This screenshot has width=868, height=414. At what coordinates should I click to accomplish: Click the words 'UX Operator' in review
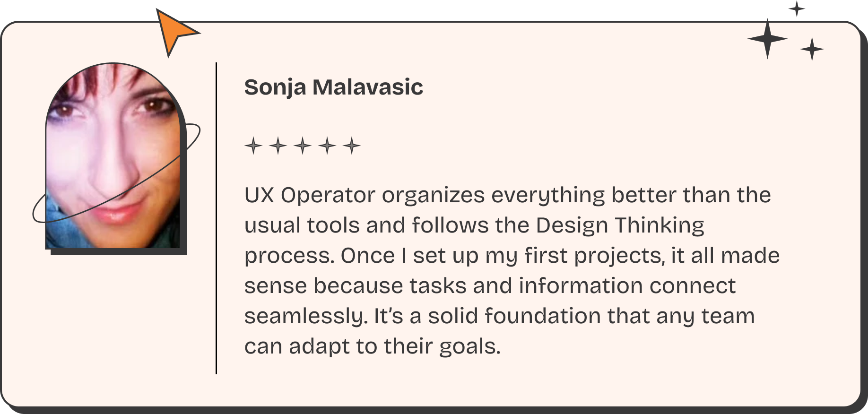[310, 195]
